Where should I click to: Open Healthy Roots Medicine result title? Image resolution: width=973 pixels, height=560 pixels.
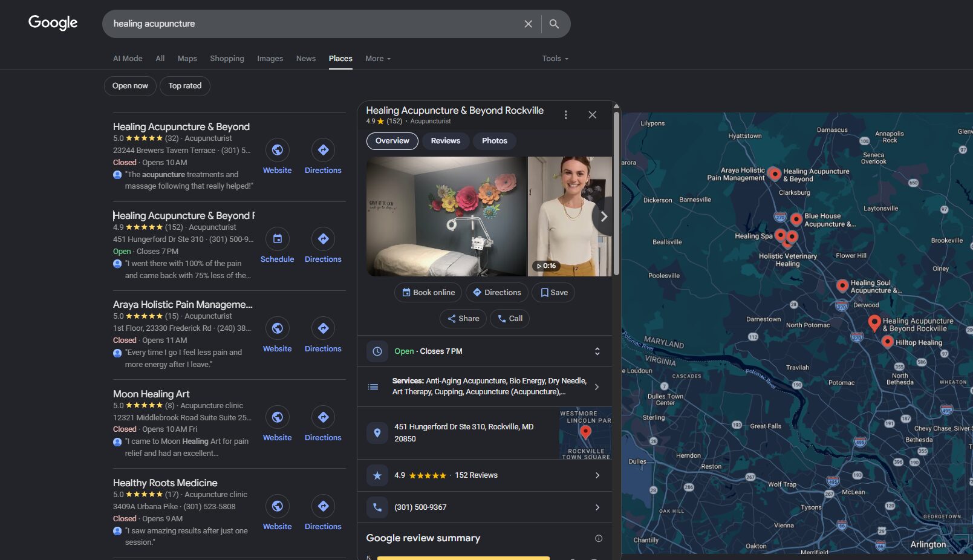click(x=165, y=483)
